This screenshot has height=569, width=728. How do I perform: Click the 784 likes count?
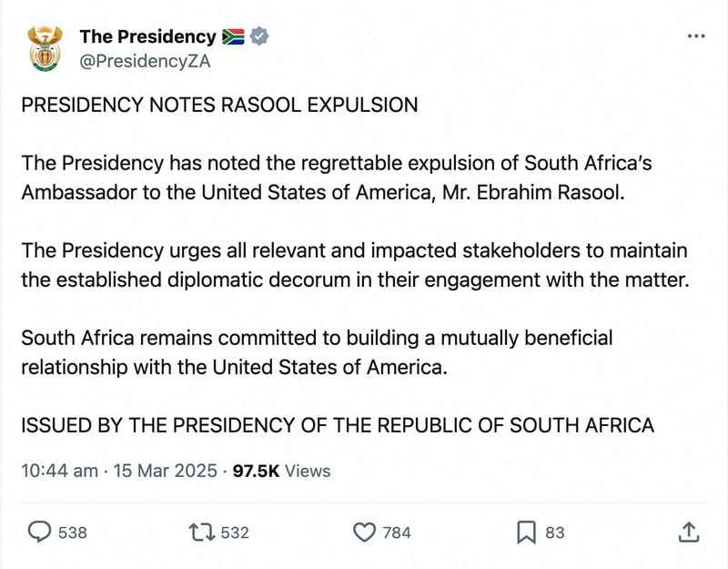[397, 533]
